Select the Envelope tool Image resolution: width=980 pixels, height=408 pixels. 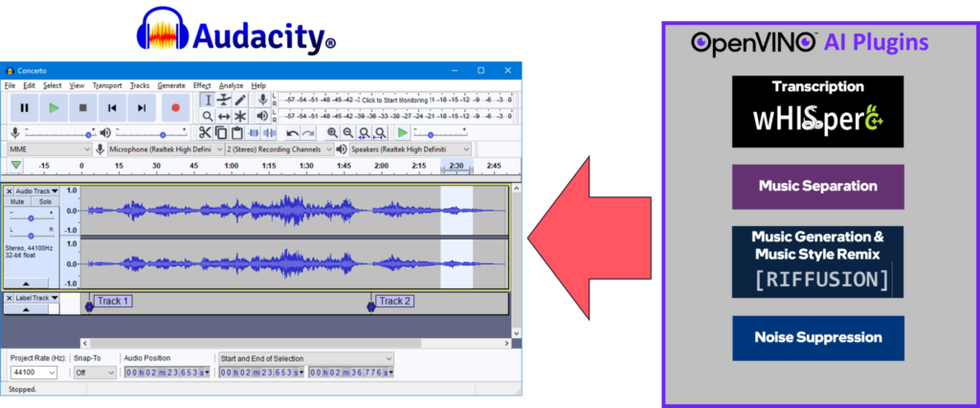click(x=223, y=100)
